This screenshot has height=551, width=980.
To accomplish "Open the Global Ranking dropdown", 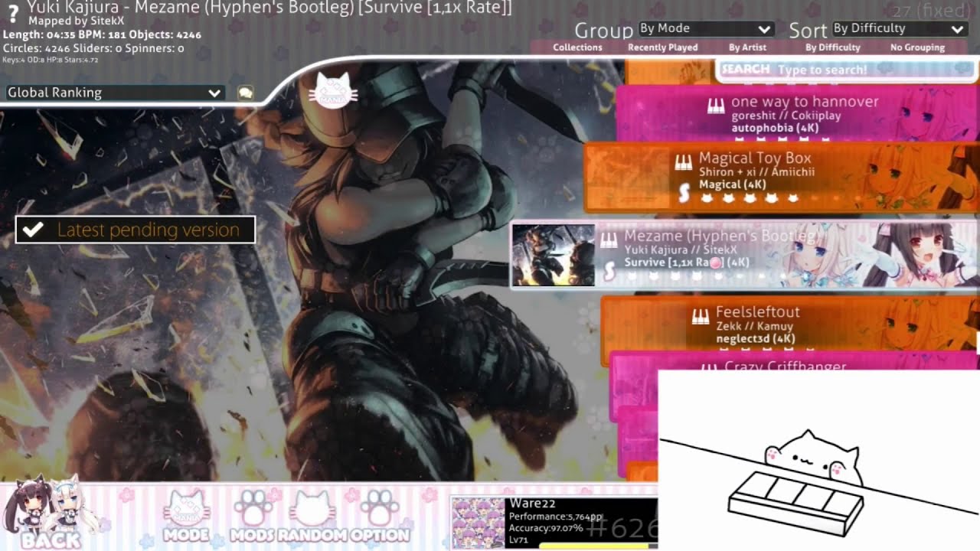I will [x=114, y=93].
